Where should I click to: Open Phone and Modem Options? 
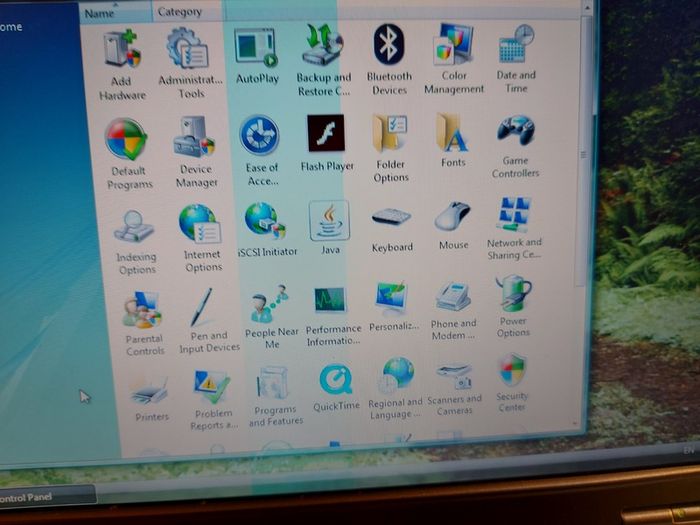coord(453,311)
